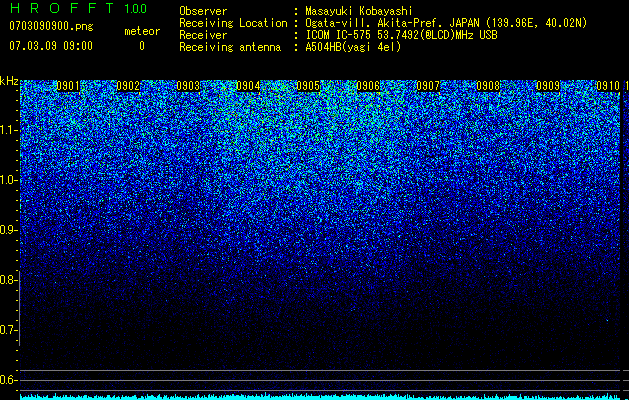
Task: Click the Receiver field label
Action: click(x=203, y=35)
